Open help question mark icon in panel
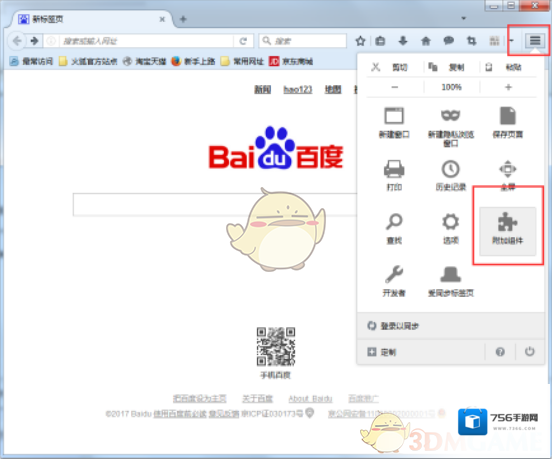 [x=500, y=352]
